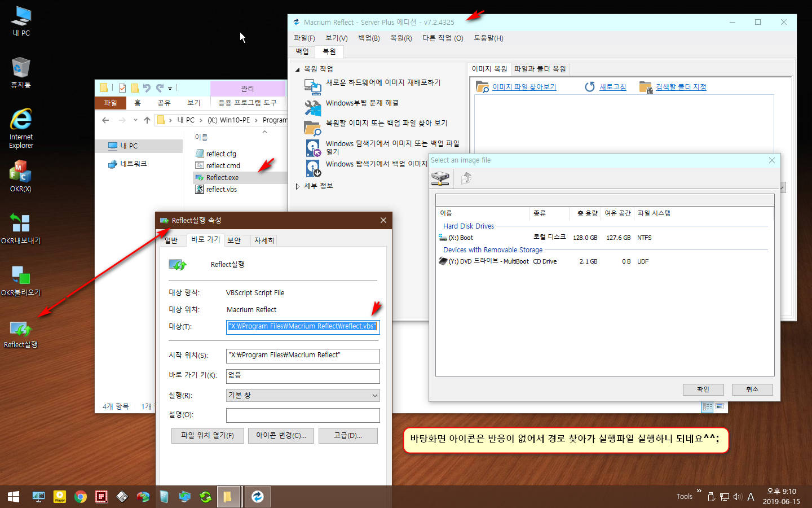The height and width of the screenshot is (508, 812).
Task: Open the Windows Start button
Action: coord(14,497)
